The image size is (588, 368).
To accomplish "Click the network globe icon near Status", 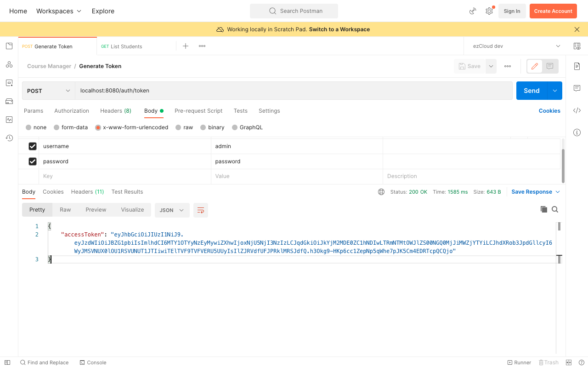I will point(381,192).
